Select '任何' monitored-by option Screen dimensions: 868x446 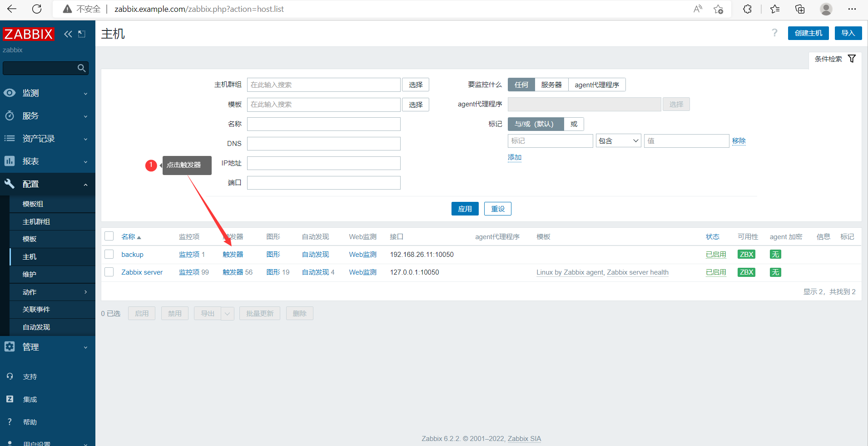521,85
